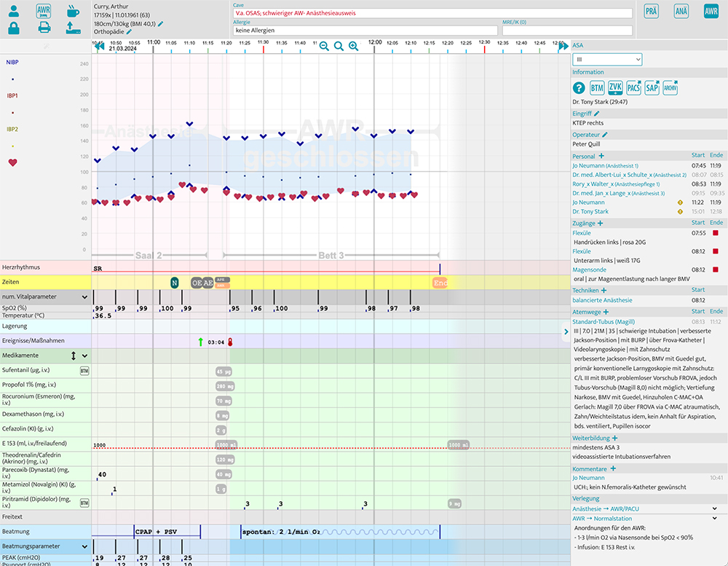
Task: Jump timeline backward with double arrow
Action: 99,46
